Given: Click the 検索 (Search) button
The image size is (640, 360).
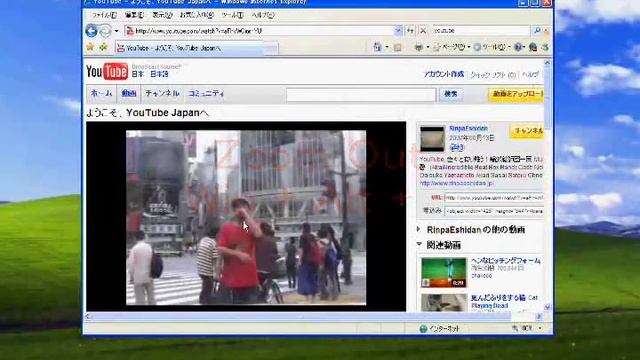Looking at the screenshot, I should pos(451,94).
